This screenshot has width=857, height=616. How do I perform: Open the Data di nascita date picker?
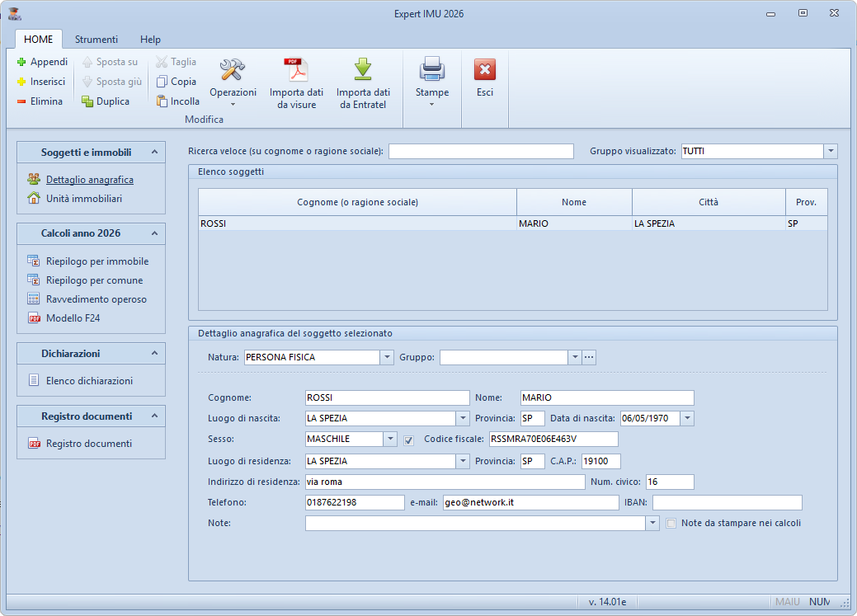point(687,419)
